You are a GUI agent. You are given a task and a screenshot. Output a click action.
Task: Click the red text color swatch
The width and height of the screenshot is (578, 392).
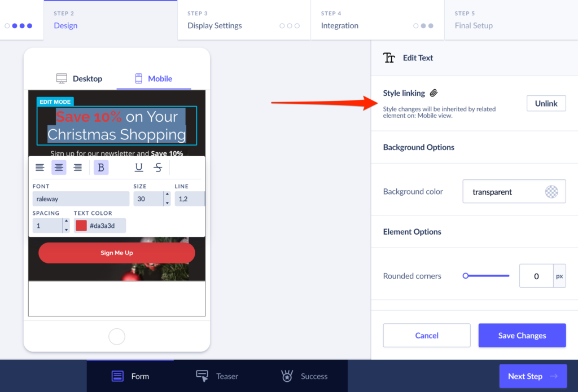click(x=81, y=226)
